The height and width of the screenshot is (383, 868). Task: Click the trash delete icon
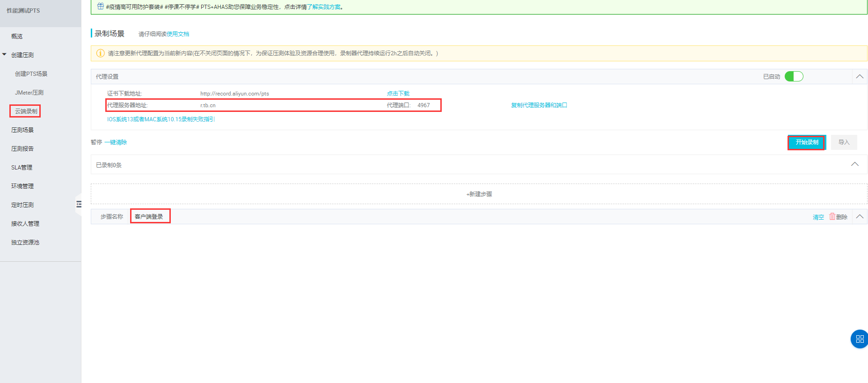pos(832,216)
